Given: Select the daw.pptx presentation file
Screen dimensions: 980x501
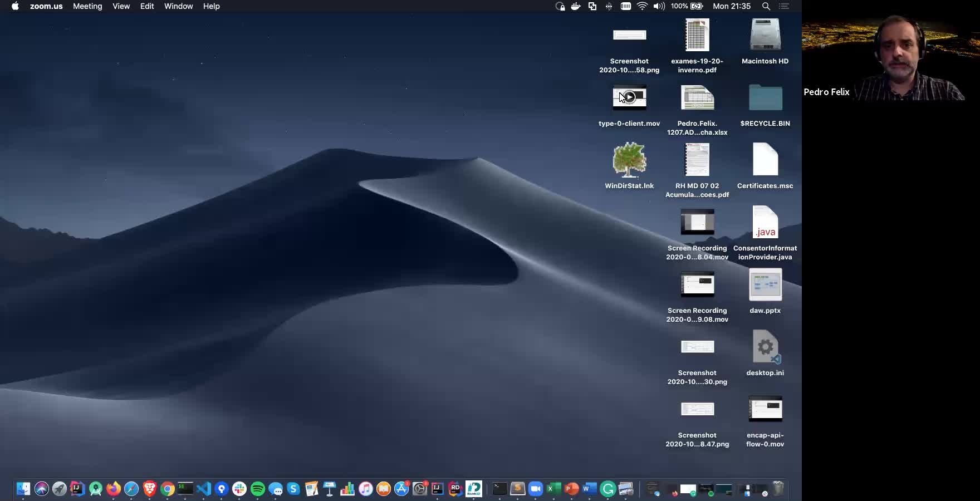Looking at the screenshot, I should [x=765, y=291].
